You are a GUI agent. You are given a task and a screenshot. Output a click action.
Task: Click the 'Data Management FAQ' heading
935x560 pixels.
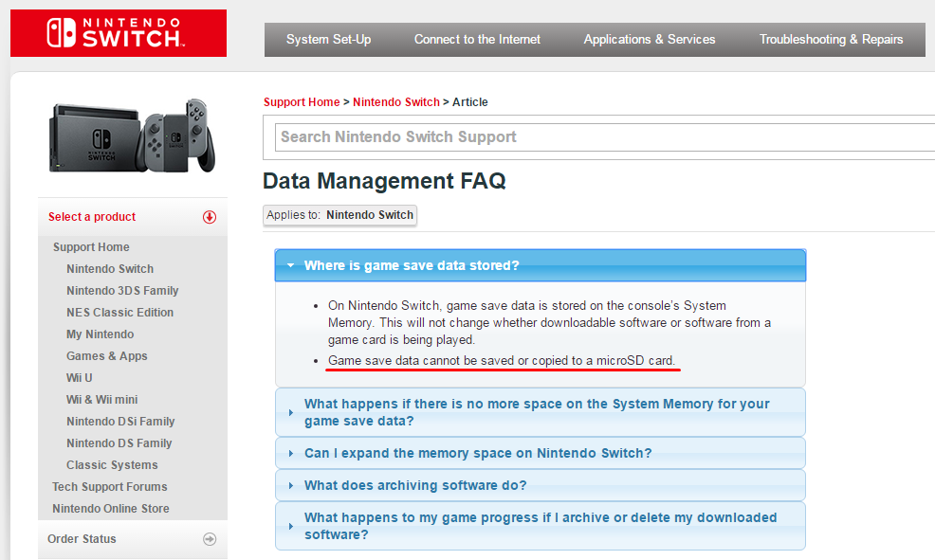(x=385, y=181)
